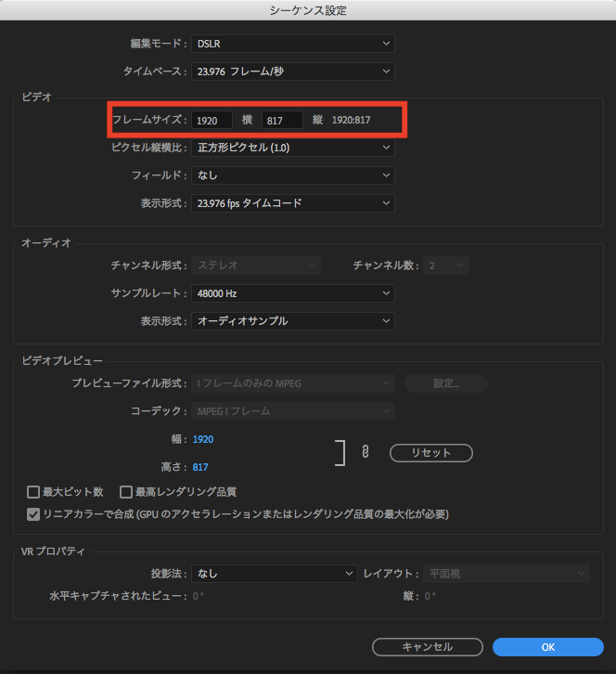Click the キャンセル button
Image resolution: width=616 pixels, height=674 pixels.
(428, 647)
